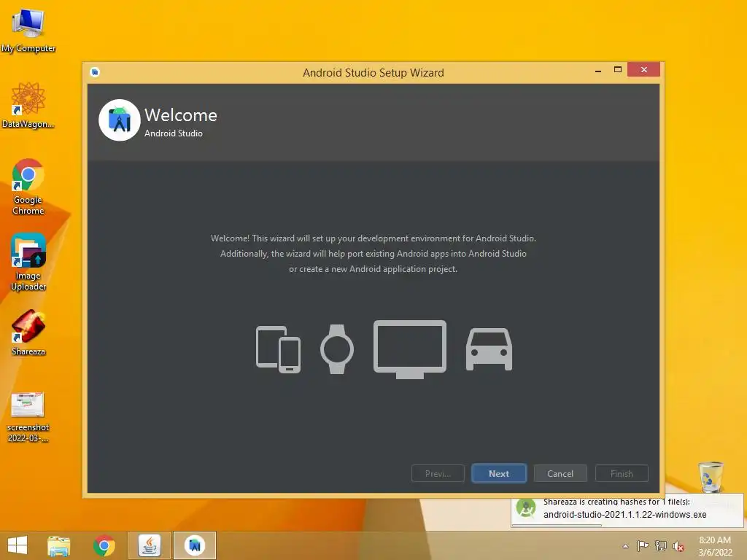Click the Android Studio Setup Wizard title
747x560 pixels.
[373, 72]
